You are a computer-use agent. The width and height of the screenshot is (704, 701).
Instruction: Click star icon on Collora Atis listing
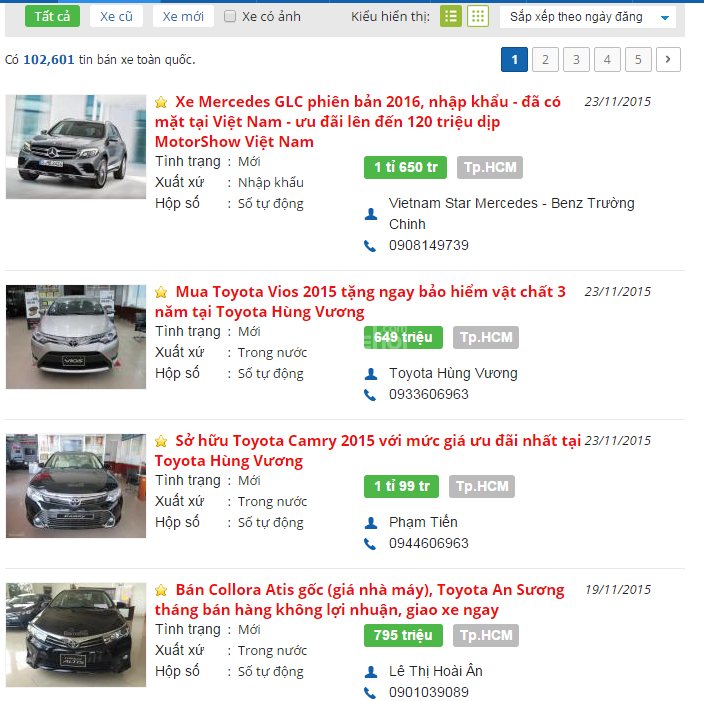click(x=161, y=590)
